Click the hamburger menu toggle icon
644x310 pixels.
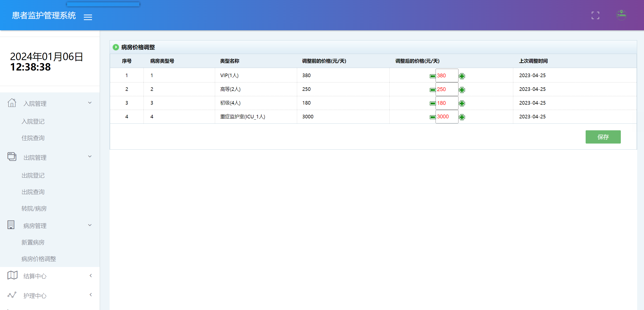pos(88,17)
